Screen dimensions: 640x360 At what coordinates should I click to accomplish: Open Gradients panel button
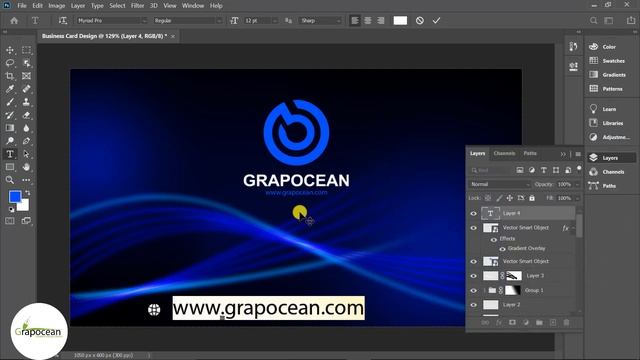pos(608,75)
